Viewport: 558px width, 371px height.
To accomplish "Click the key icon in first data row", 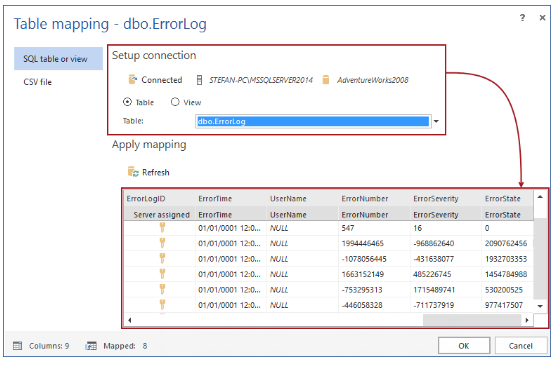I will (x=162, y=228).
